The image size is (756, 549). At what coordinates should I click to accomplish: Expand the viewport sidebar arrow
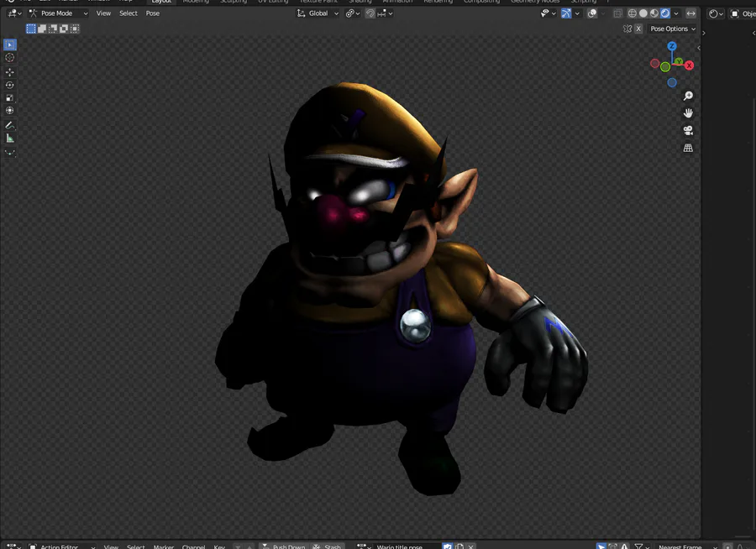[x=699, y=48]
